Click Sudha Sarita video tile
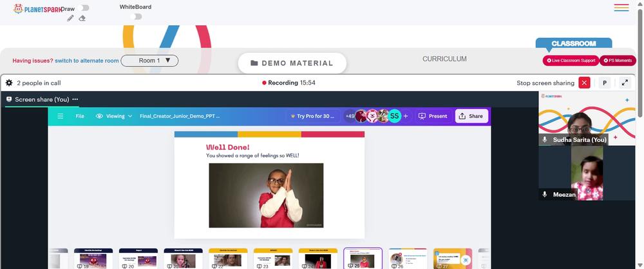This screenshot has width=644, height=269. pos(587,119)
